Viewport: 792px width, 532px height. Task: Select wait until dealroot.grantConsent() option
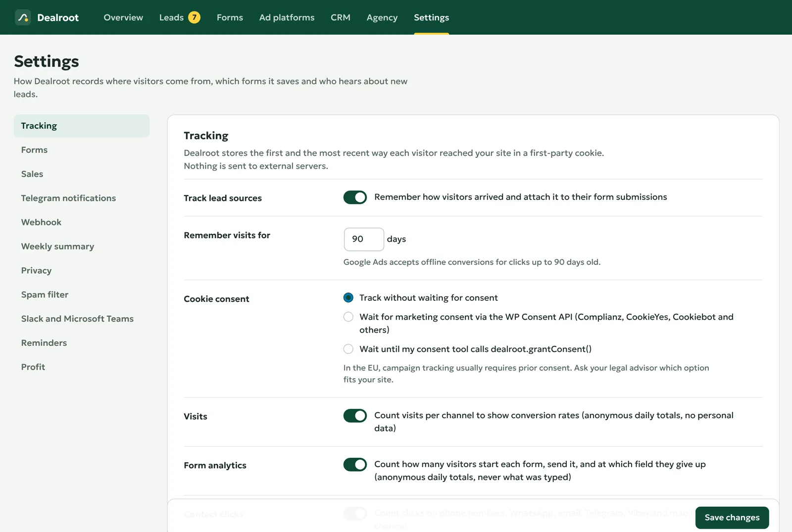pyautogui.click(x=348, y=349)
